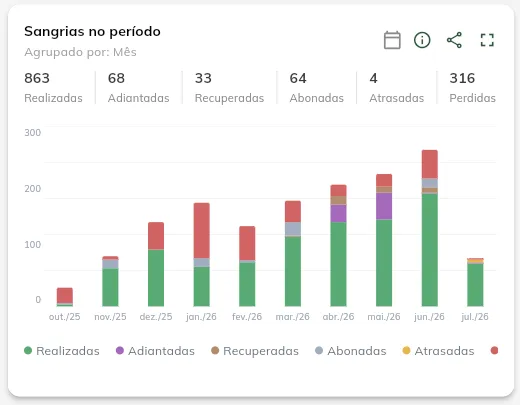Click the info circle icon

(422, 40)
